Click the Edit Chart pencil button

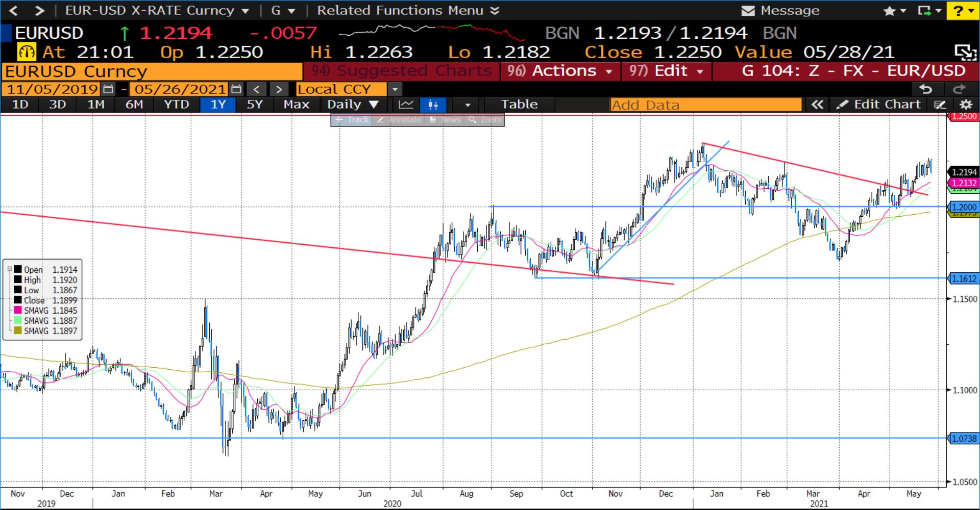[x=879, y=105]
